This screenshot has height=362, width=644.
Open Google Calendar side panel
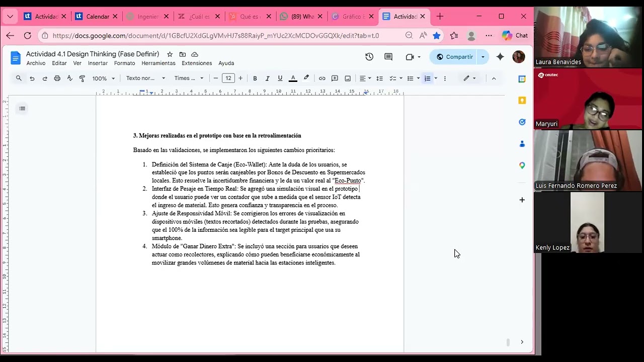pos(522,79)
